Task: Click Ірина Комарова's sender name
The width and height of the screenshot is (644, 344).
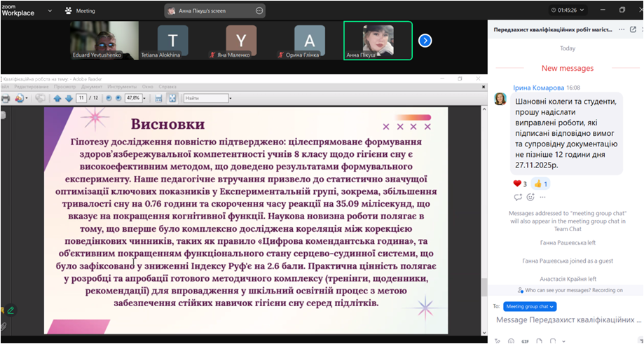Action: pyautogui.click(x=538, y=88)
